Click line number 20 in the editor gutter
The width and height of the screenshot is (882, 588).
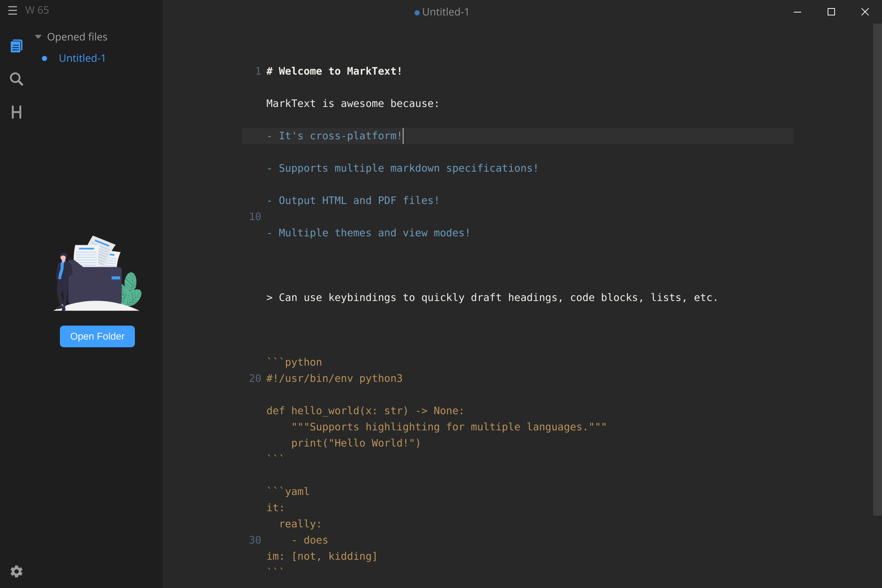coord(254,379)
